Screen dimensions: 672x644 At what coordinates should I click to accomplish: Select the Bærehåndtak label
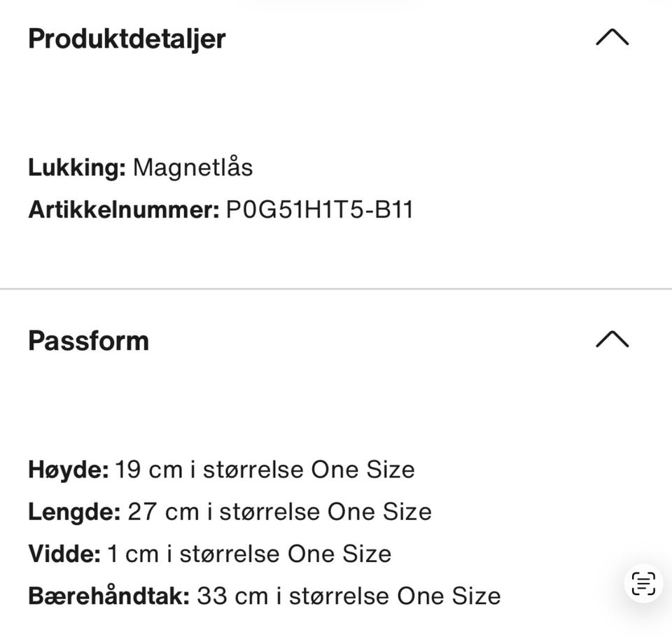109,596
